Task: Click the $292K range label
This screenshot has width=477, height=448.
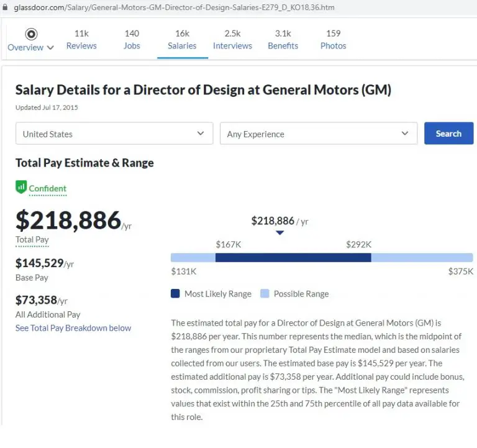Action: coord(358,244)
